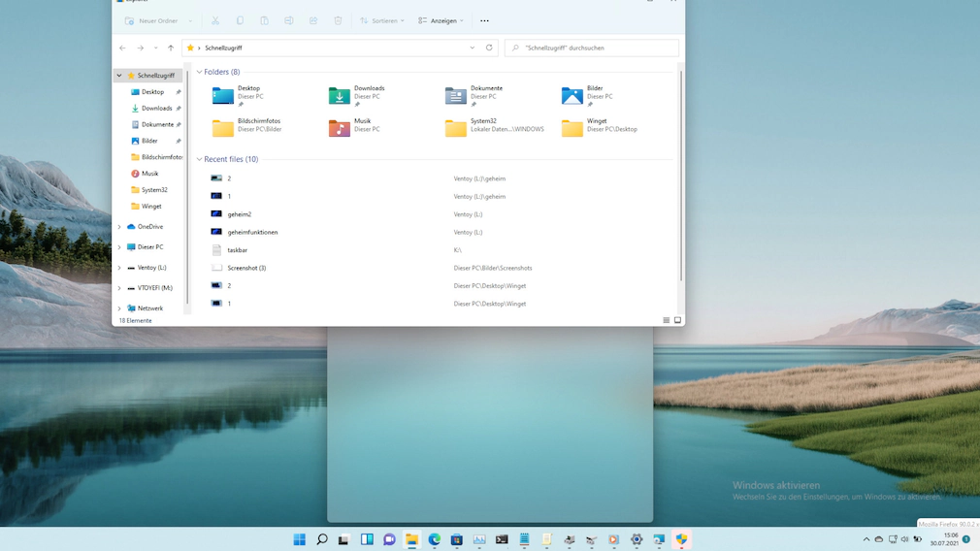This screenshot has width=980, height=551.
Task: Click the Copy icon in the toolbar
Action: 240,20
